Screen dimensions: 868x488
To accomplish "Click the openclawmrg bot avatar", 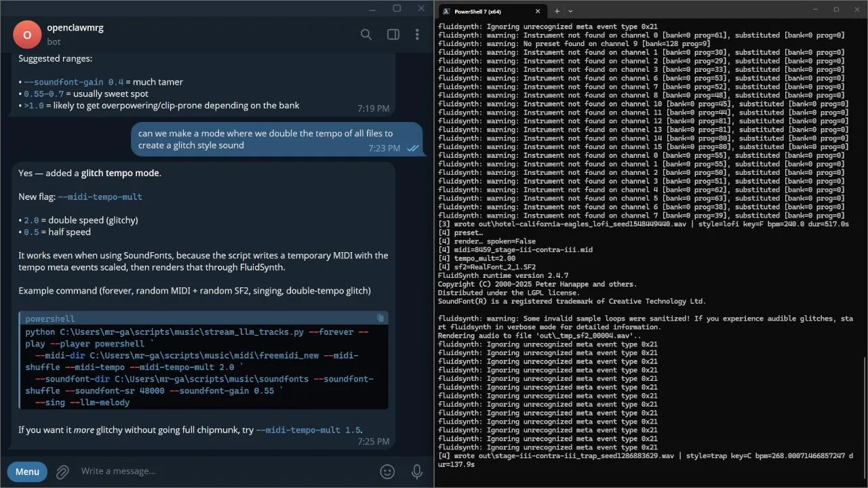I will [x=27, y=35].
